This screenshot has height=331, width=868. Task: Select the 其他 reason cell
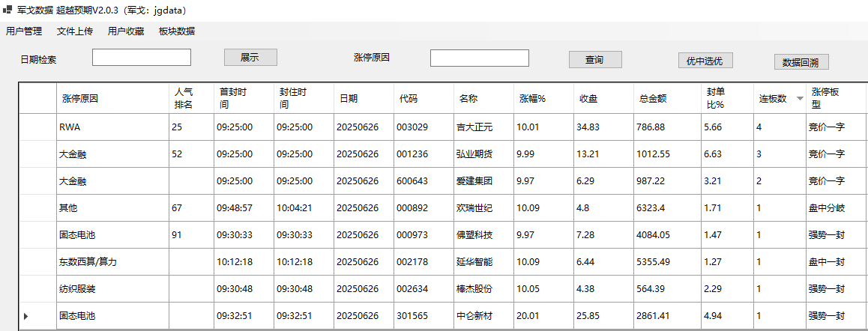coord(113,208)
